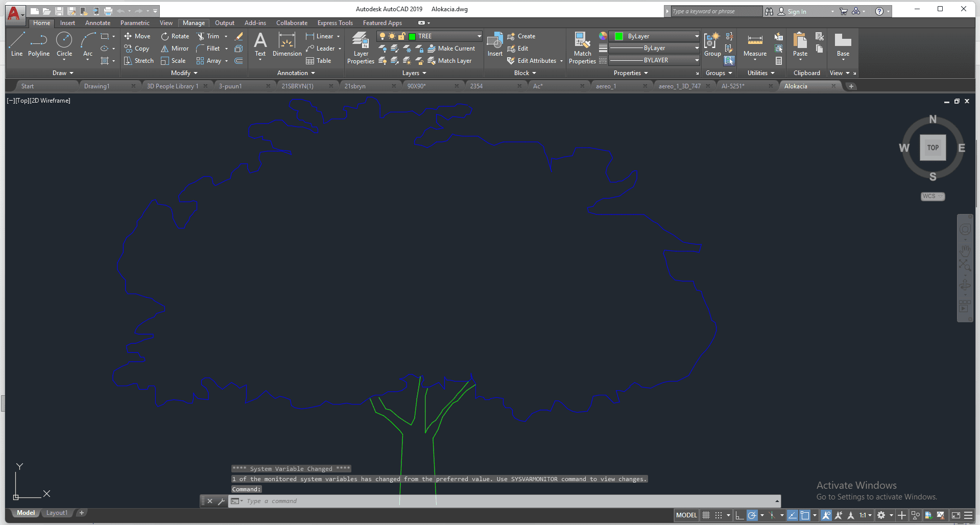This screenshot has height=525, width=980.
Task: Open the ByLayer color dropdown
Action: [x=697, y=36]
